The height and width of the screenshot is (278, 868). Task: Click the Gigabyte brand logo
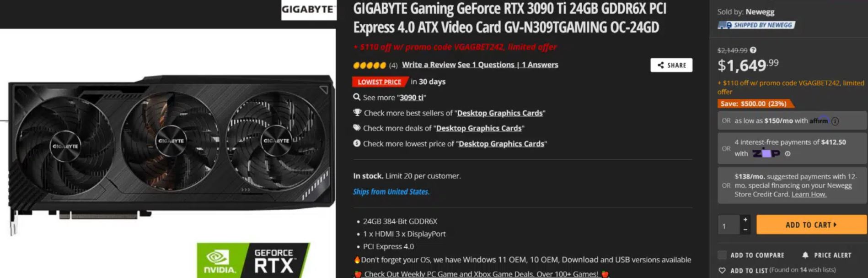309,10
